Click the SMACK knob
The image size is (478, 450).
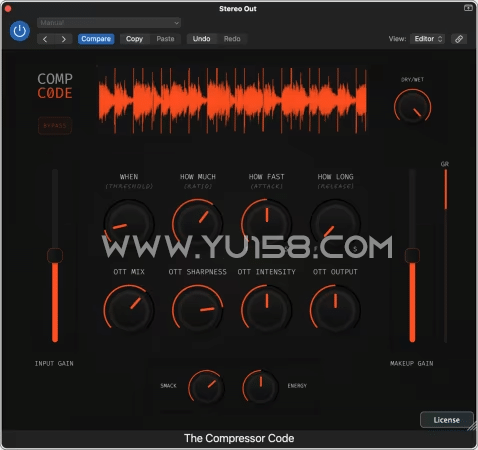tap(206, 387)
